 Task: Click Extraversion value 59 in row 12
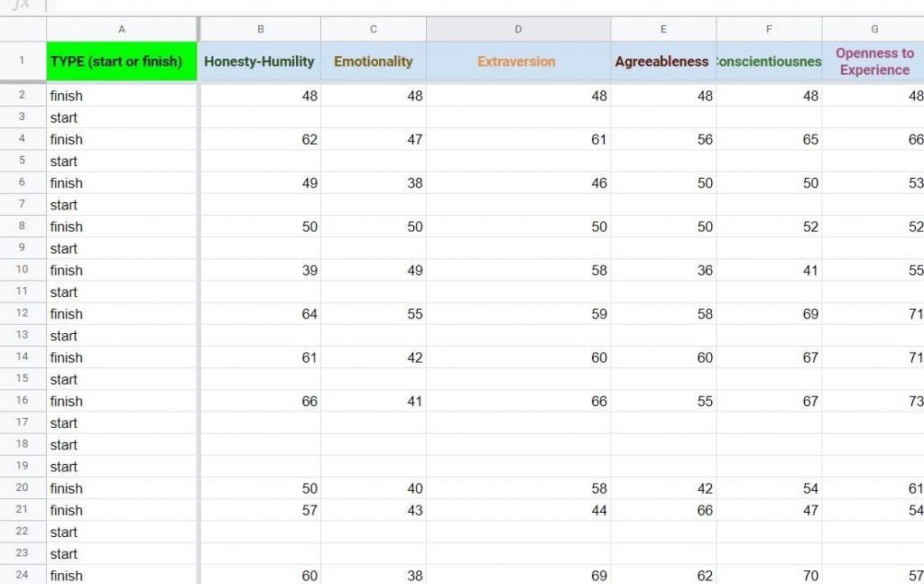518,313
